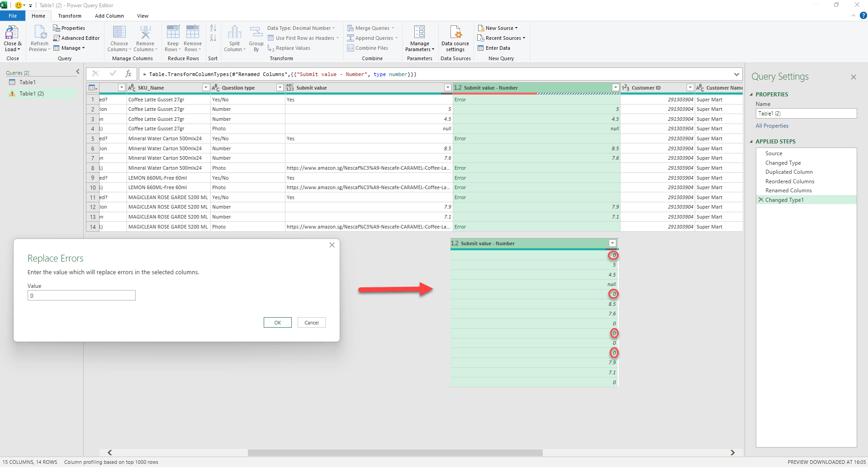Click the horizontal scrollbar thumb
868x467 pixels.
395,453
